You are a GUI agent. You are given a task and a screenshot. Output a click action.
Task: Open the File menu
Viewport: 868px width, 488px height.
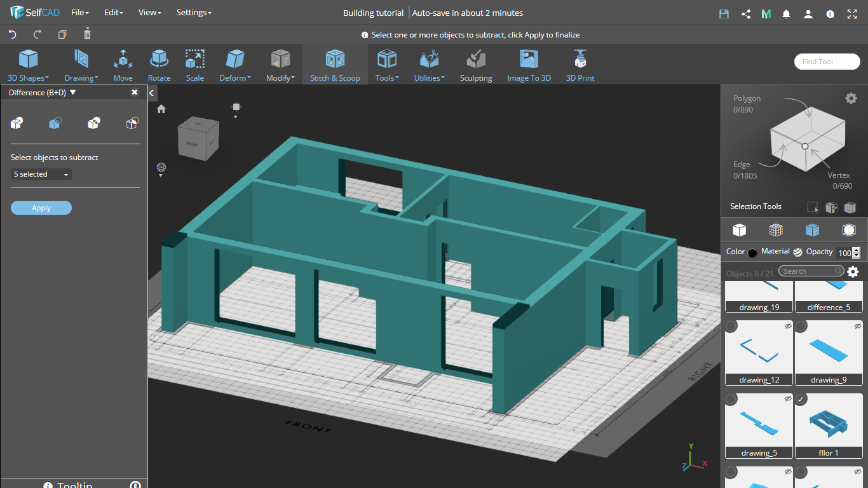80,13
